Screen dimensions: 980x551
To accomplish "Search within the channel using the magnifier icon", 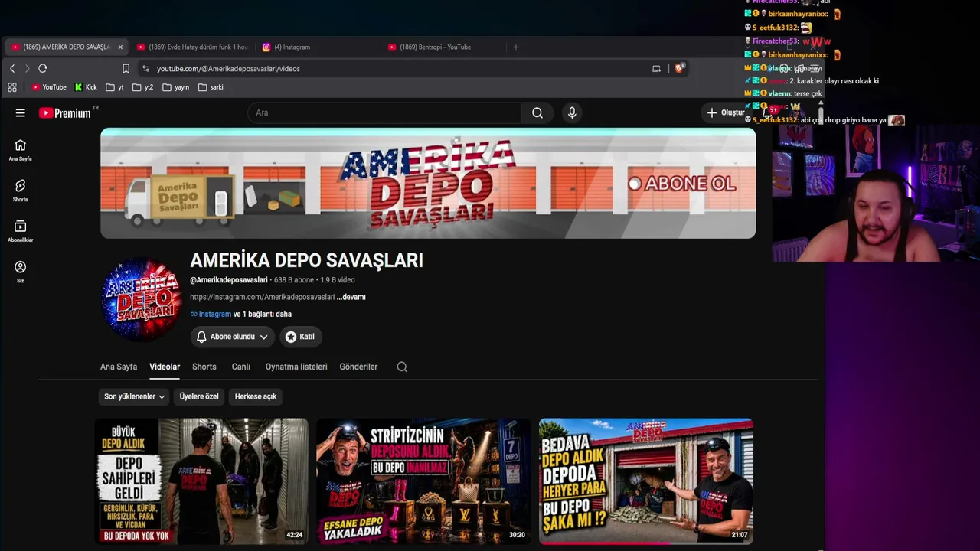I will 402,367.
